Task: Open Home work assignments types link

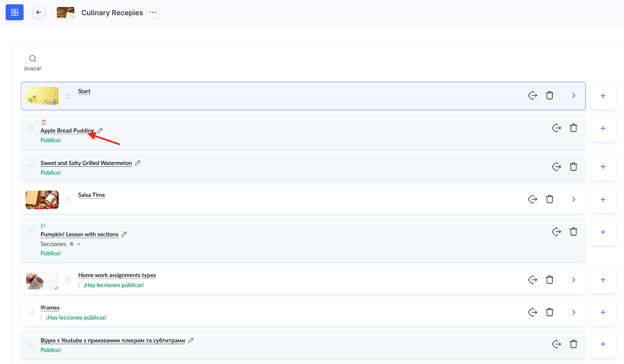Action: [117, 275]
